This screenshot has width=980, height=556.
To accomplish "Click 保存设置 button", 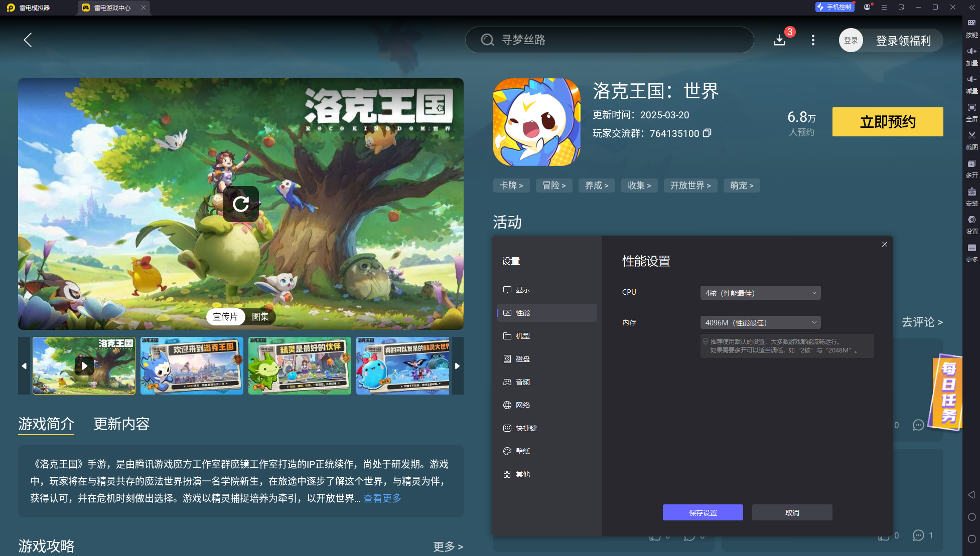I will click(703, 512).
